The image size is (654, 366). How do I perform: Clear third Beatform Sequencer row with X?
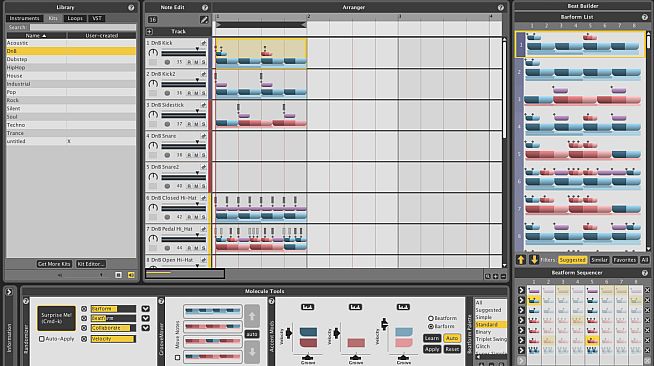(x=647, y=310)
